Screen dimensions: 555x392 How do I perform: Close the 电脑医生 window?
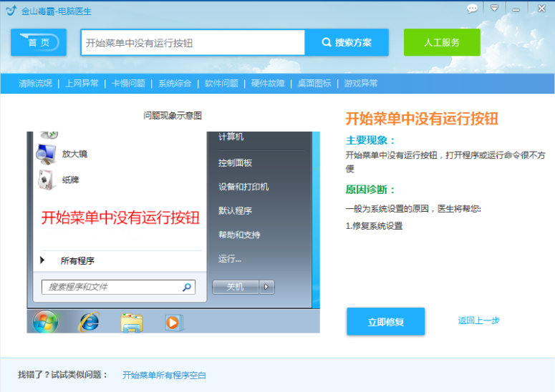coord(541,9)
